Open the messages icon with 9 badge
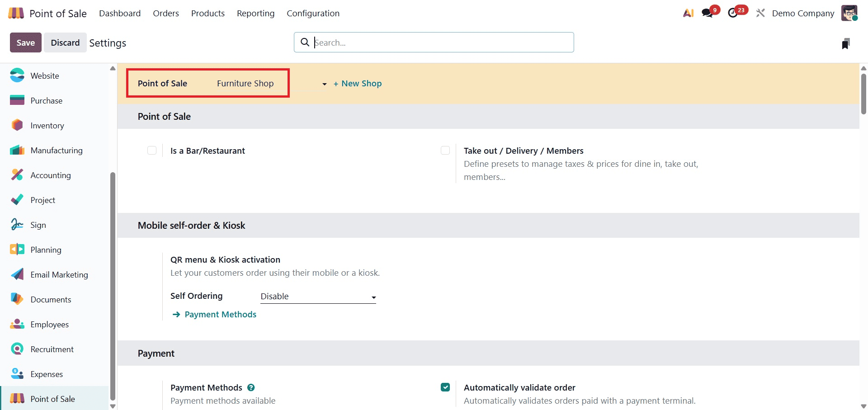Screen dimensions: 868x410 pyautogui.click(x=708, y=13)
